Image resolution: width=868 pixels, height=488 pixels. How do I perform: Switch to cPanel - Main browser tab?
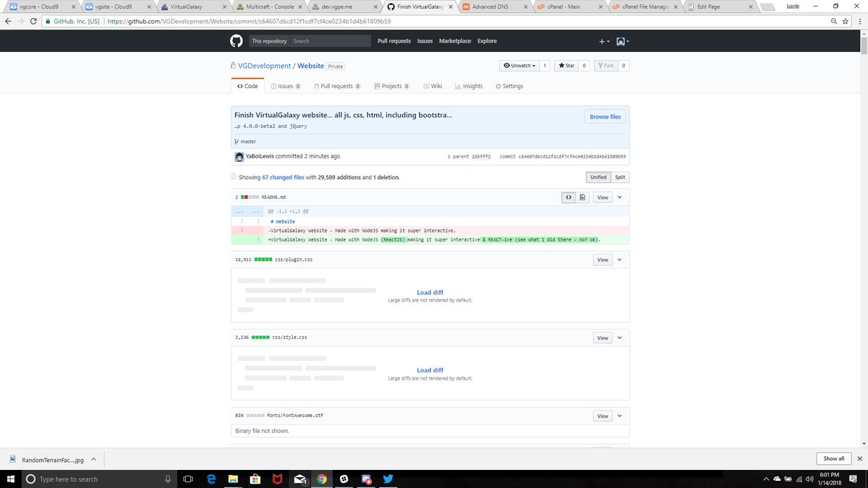click(x=571, y=7)
